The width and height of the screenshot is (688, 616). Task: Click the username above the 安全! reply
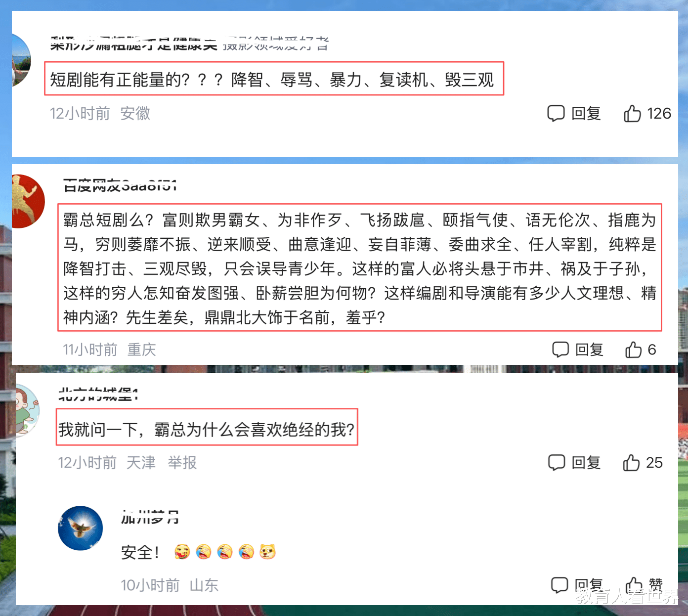point(150,517)
